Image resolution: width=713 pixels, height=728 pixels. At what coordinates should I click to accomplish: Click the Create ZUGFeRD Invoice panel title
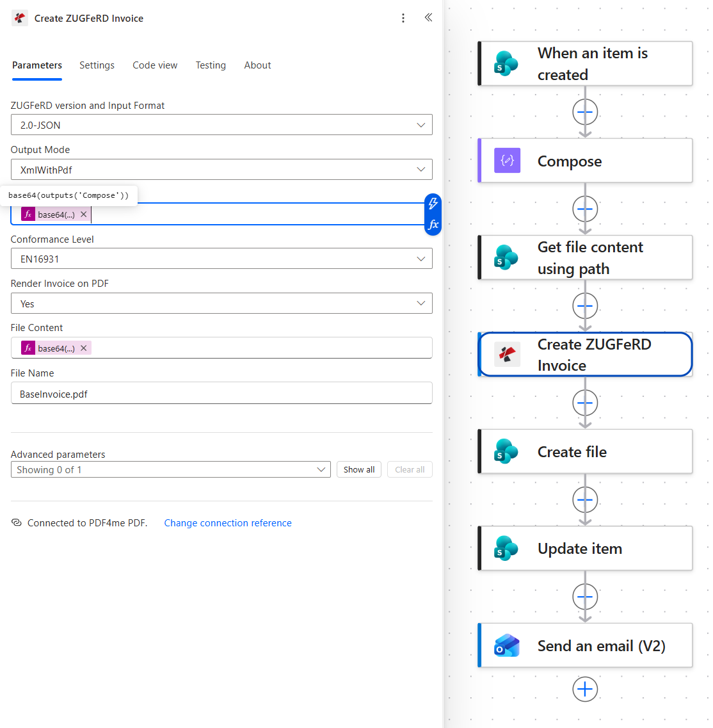coord(89,19)
